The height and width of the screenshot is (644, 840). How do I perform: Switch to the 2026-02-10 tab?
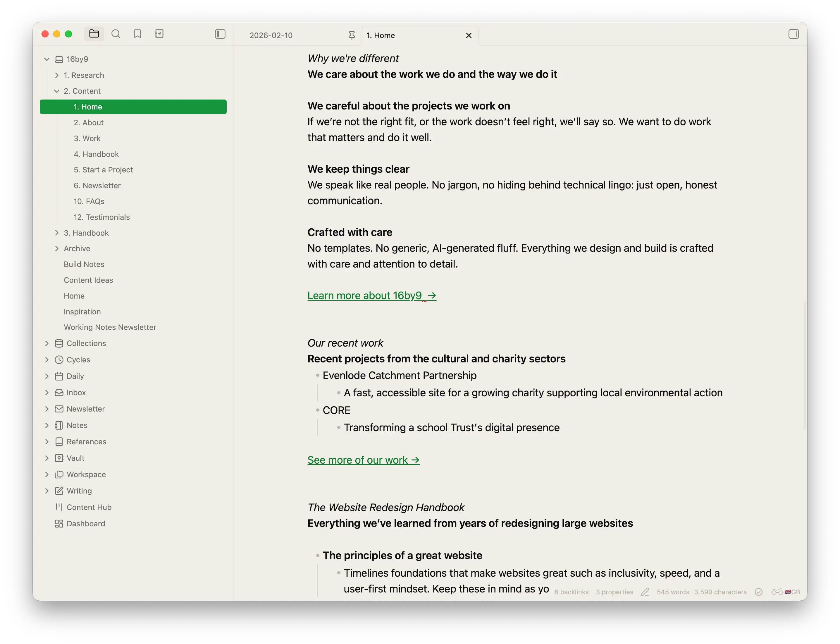tap(271, 35)
